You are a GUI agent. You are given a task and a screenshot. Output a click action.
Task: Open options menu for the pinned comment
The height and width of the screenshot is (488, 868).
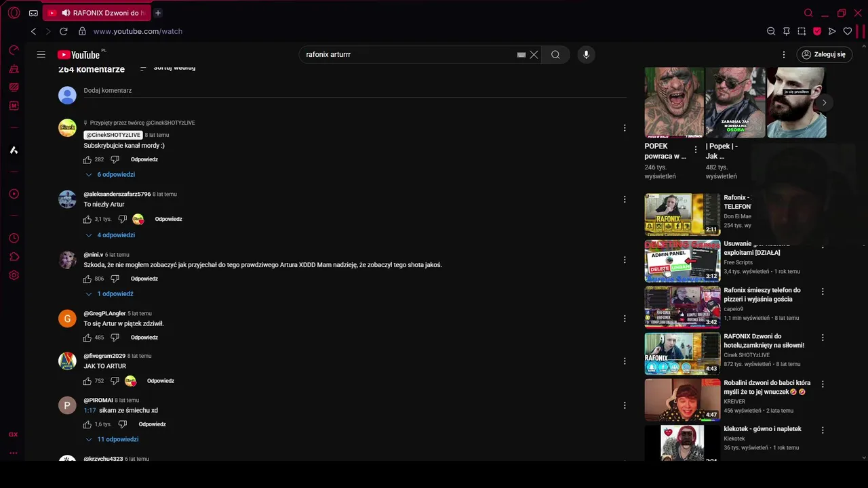point(625,128)
